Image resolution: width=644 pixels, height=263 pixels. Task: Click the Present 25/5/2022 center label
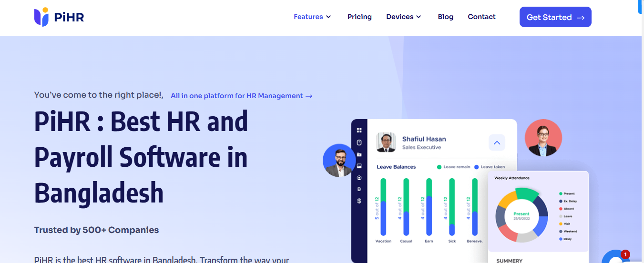click(521, 216)
